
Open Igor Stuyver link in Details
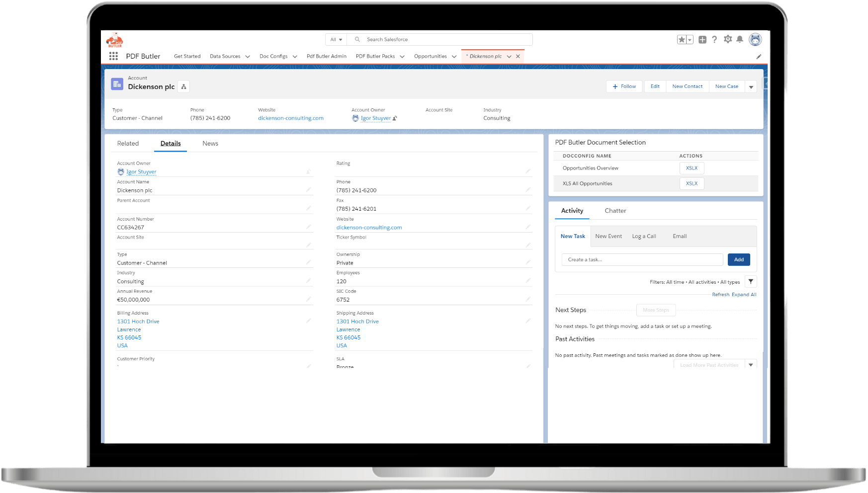[141, 172]
